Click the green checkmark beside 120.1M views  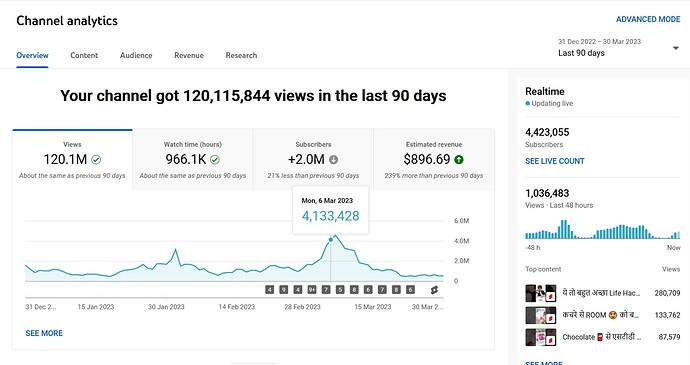96,159
